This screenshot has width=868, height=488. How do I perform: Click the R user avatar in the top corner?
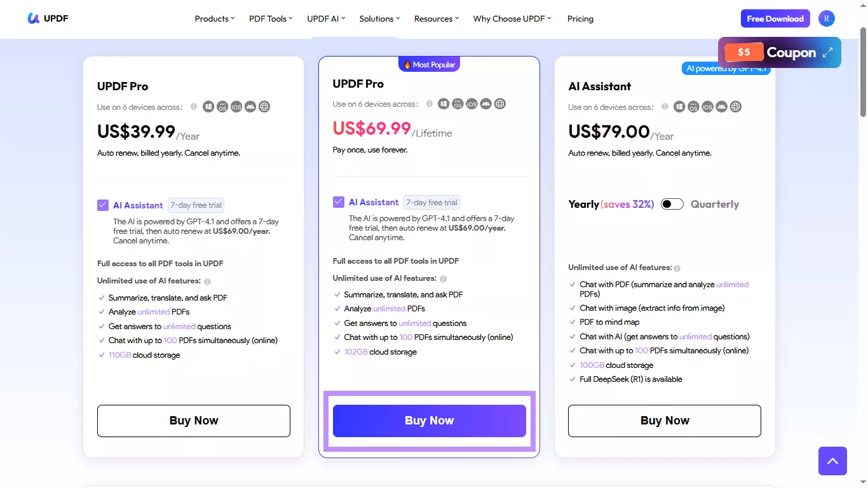coord(827,18)
